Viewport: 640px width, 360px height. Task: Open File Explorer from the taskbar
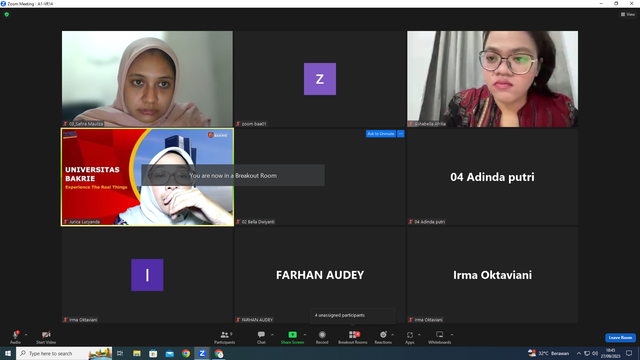(x=137, y=353)
